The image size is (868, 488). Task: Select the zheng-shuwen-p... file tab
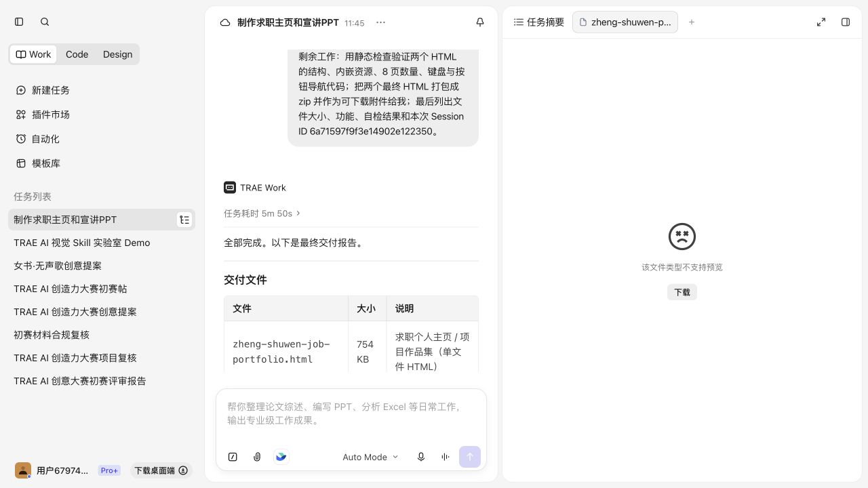pyautogui.click(x=625, y=22)
